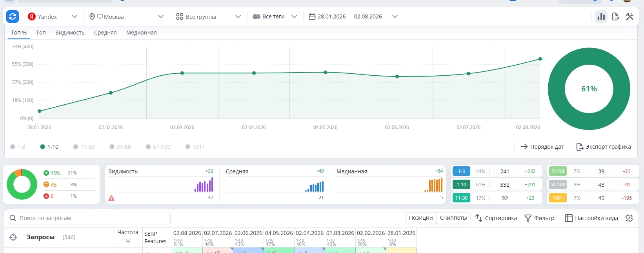The height and width of the screenshot is (253, 644).
Task: Toggle the 101+ series in chart legend
Action: click(x=195, y=147)
